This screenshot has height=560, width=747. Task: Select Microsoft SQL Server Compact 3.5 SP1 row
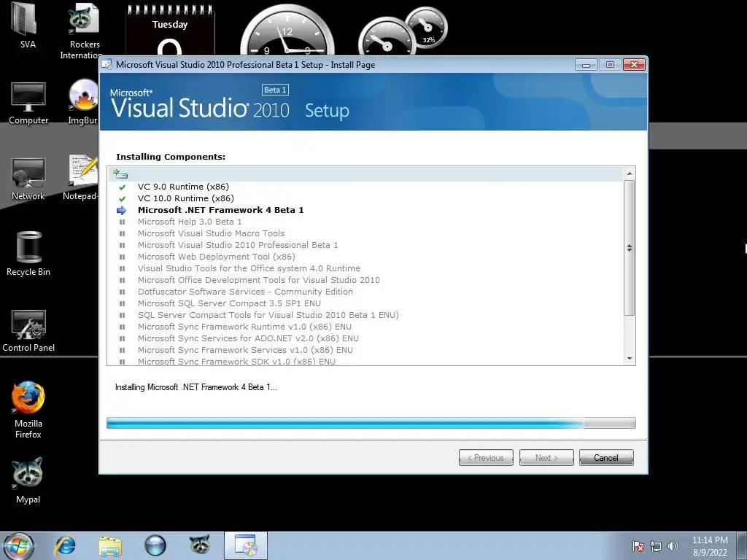click(365, 303)
